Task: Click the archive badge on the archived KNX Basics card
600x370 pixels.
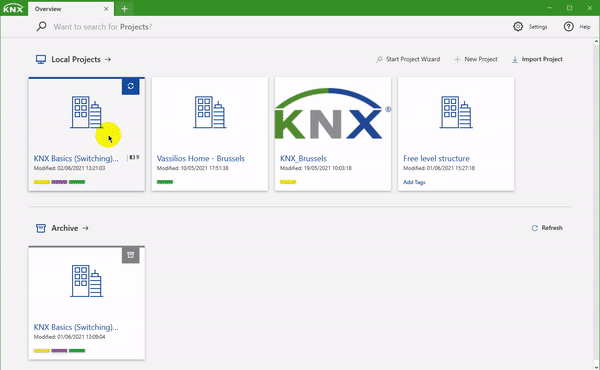Action: [x=130, y=255]
